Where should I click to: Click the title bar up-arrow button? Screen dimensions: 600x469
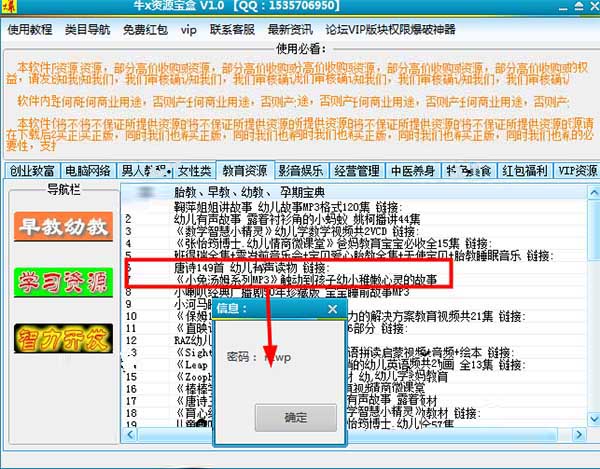click(x=579, y=6)
